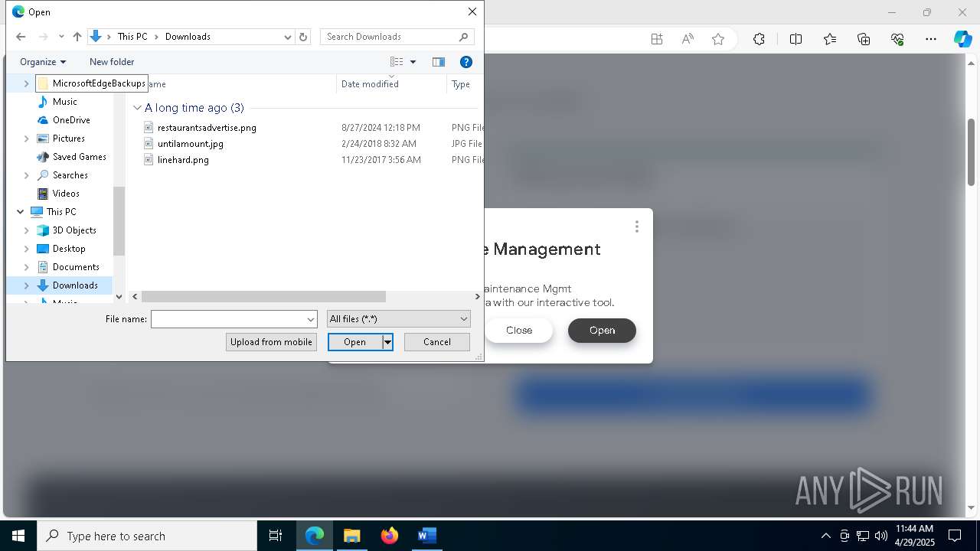Open File Explorer from the taskbar
The width and height of the screenshot is (980, 551).
pos(351,536)
